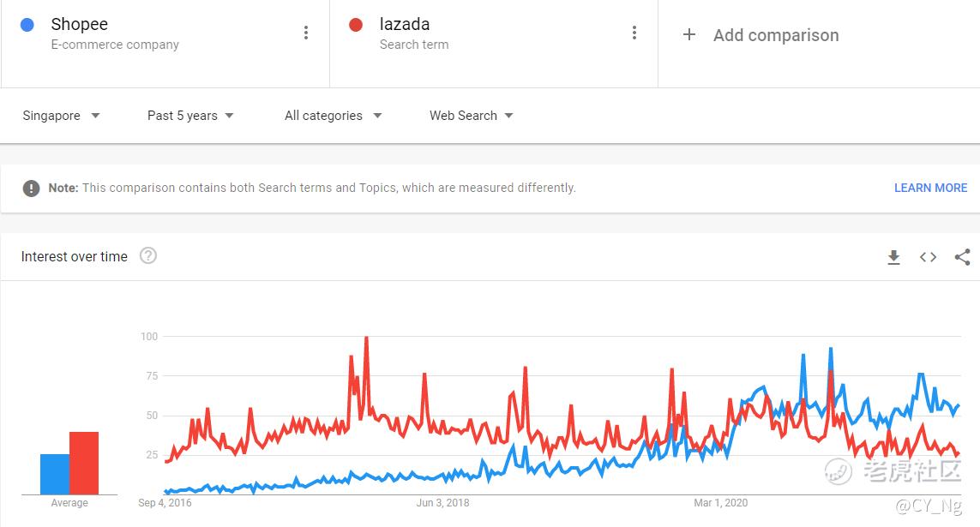This screenshot has width=980, height=527.
Task: Select the Shopee search term box
Action: pyautogui.click(x=165, y=44)
